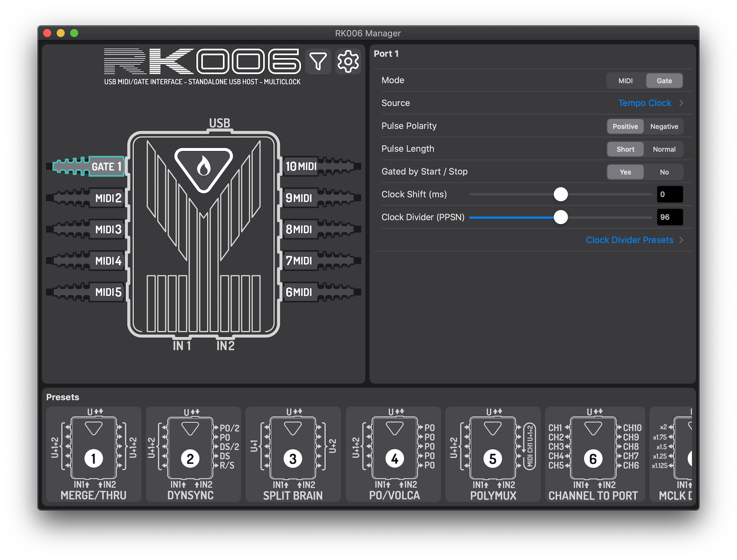Image resolution: width=737 pixels, height=560 pixels.
Task: Open the settings gear icon
Action: [348, 61]
